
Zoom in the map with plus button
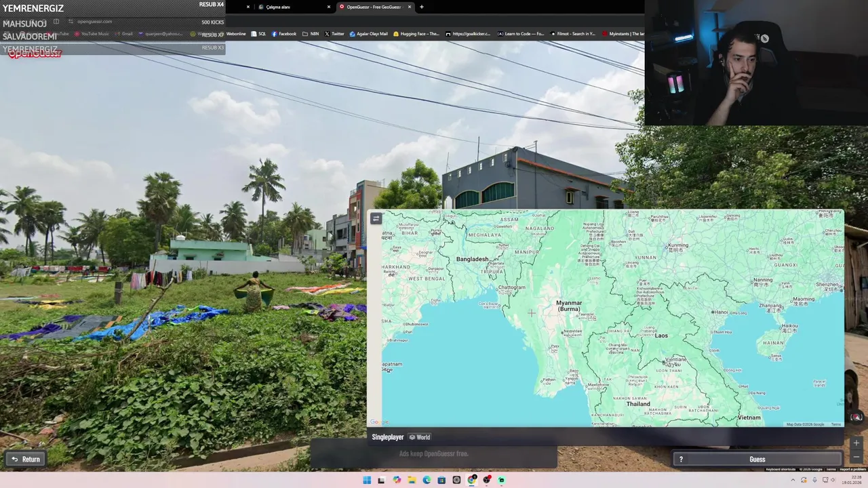coord(856,443)
